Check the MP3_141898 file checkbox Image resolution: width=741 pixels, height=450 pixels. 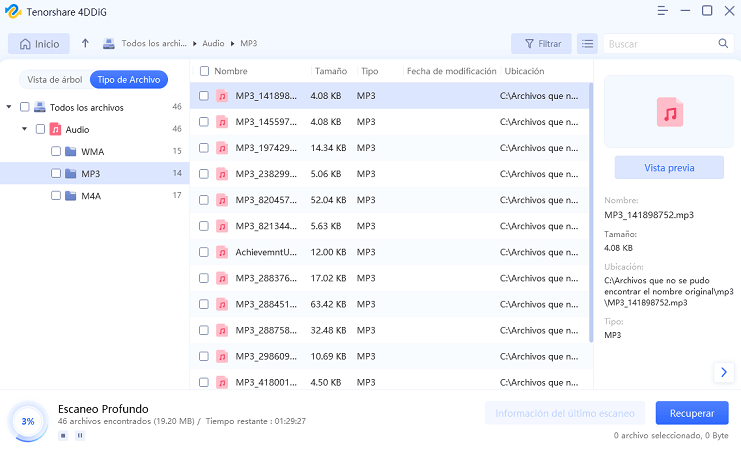tap(204, 96)
